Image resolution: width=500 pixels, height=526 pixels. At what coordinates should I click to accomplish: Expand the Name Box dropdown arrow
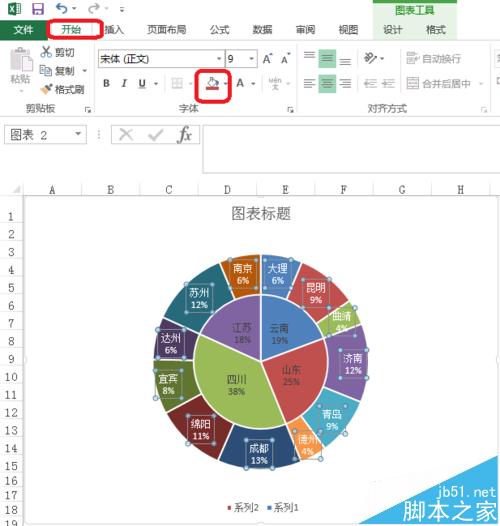tap(78, 134)
